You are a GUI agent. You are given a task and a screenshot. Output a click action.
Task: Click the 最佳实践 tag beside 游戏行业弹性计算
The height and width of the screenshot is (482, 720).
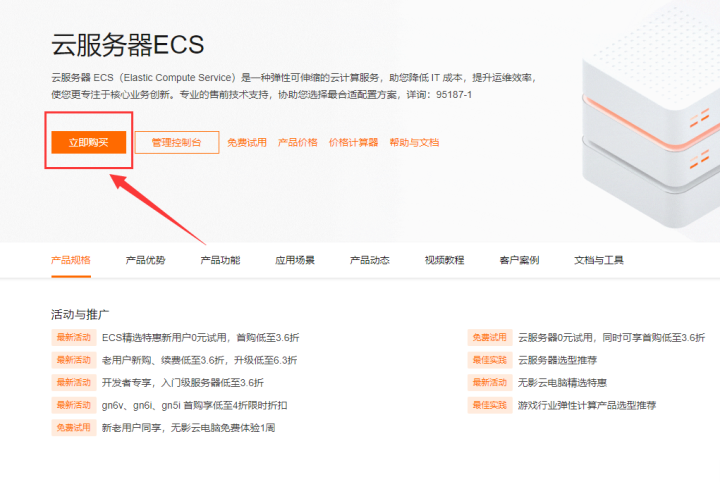point(490,405)
